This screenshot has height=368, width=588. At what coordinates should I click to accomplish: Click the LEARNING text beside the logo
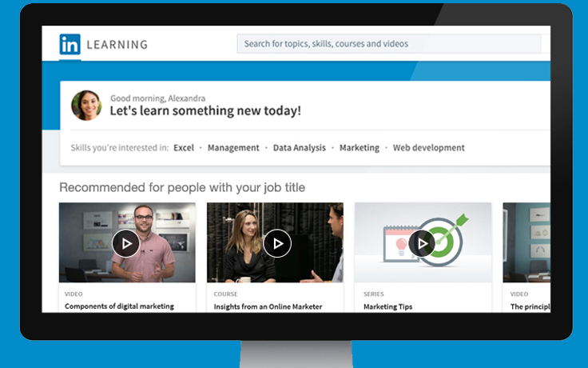pos(117,45)
